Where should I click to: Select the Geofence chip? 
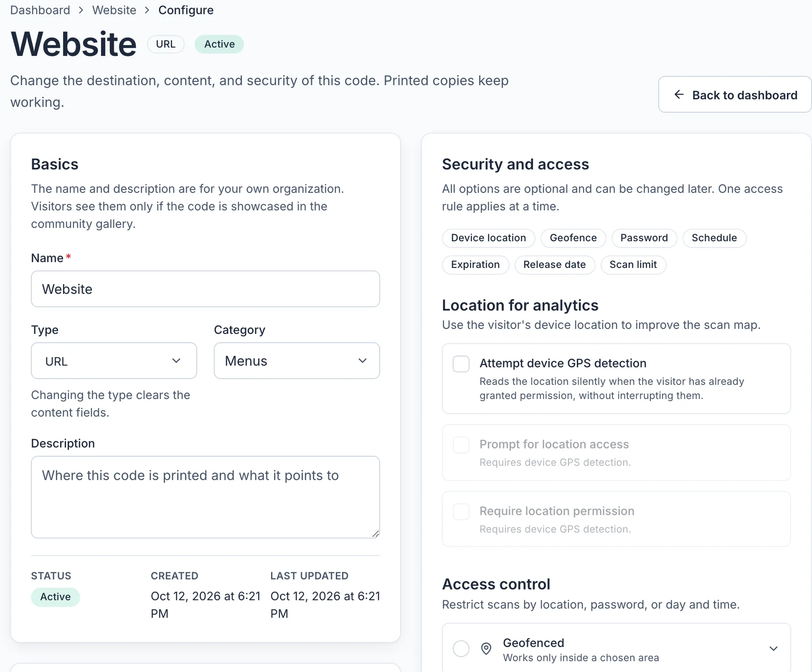tap(573, 238)
